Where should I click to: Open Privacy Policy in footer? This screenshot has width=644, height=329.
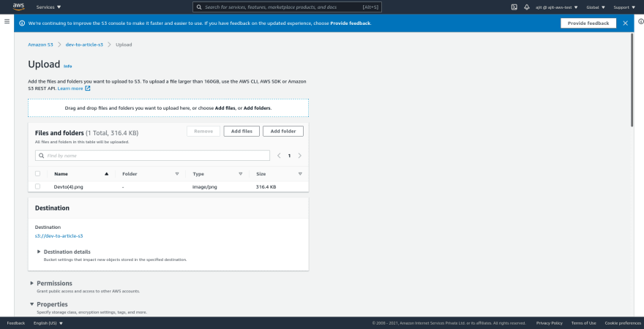click(549, 323)
